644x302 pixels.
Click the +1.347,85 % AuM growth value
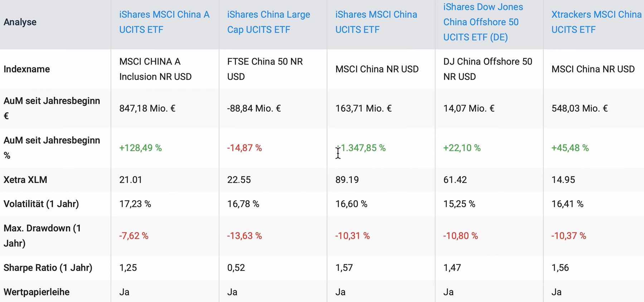tap(362, 148)
